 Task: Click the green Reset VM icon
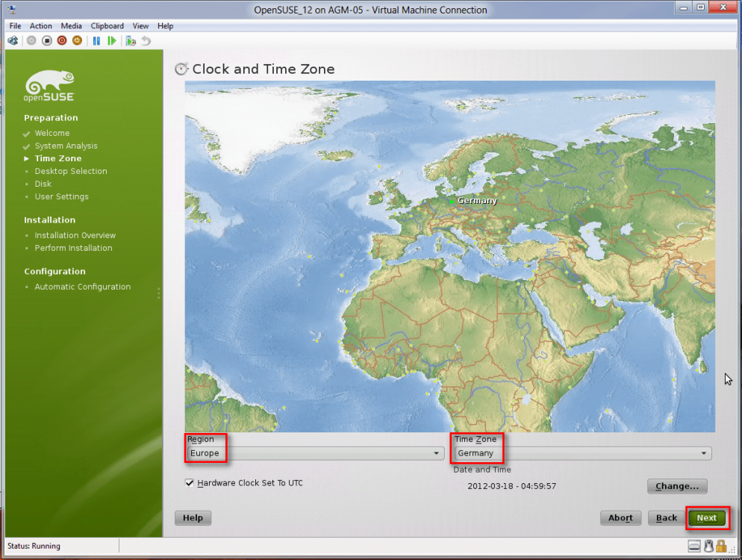pos(112,40)
